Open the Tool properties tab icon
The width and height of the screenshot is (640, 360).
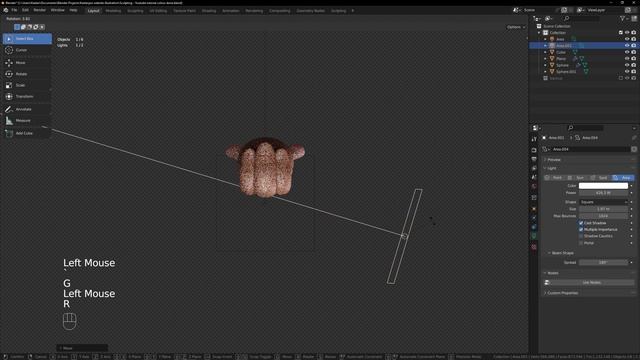click(534, 139)
